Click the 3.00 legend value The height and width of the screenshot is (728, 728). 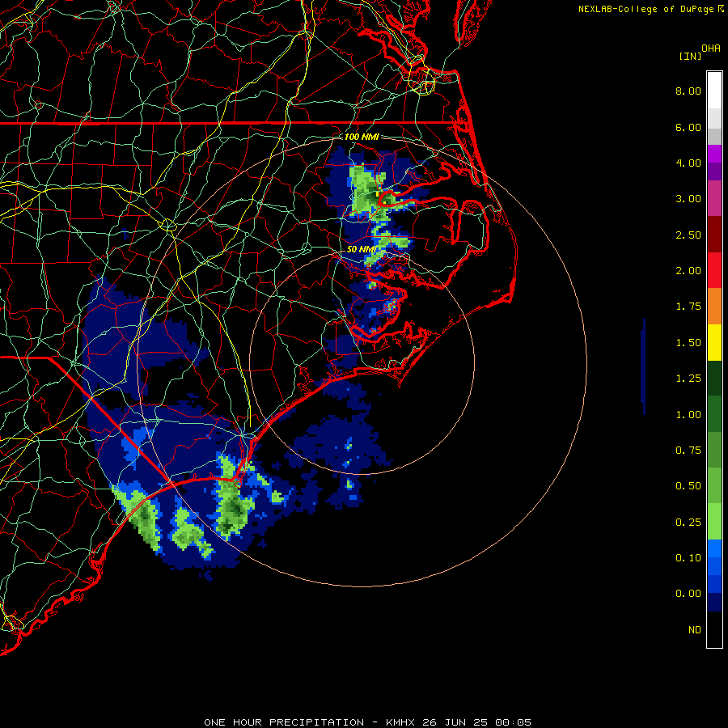tap(688, 199)
